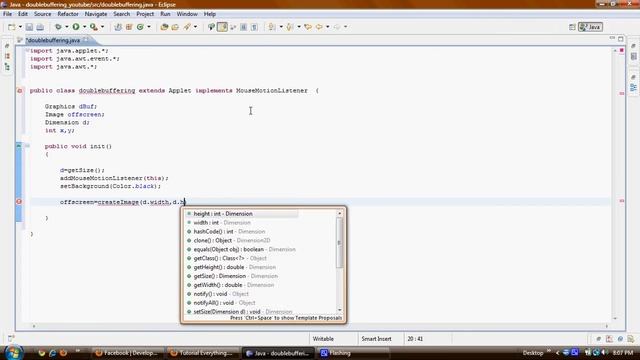
Task: Click the autocomplete popup scrollbar thumb
Action: pos(339,242)
